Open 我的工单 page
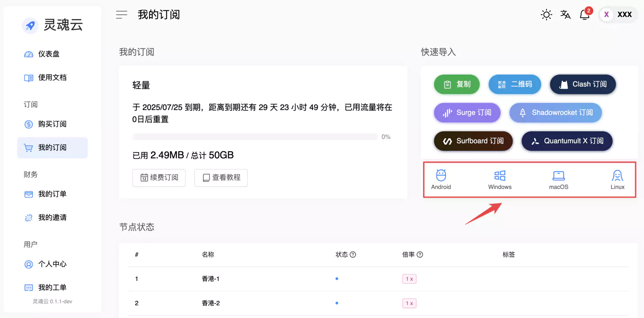The height and width of the screenshot is (318, 644). [x=52, y=288]
